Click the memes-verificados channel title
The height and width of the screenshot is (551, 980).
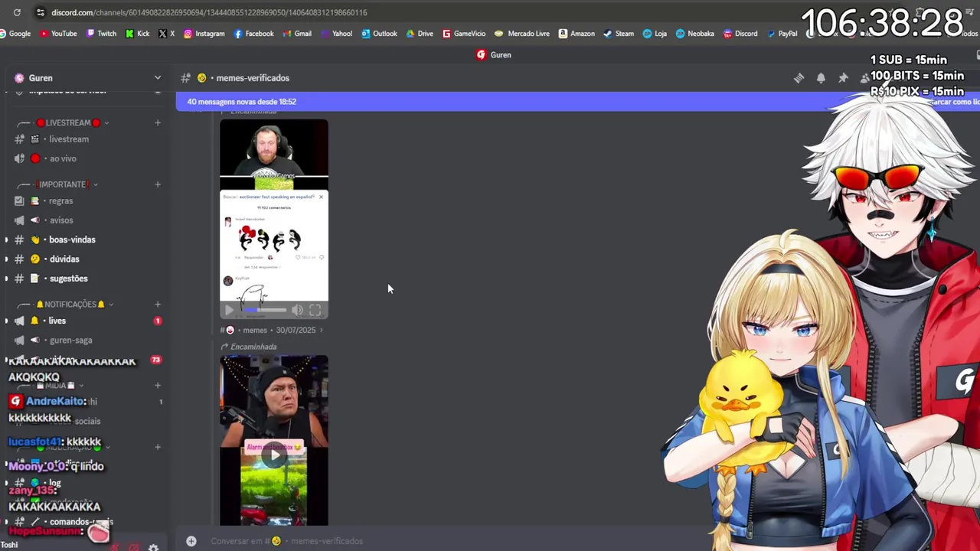[253, 78]
